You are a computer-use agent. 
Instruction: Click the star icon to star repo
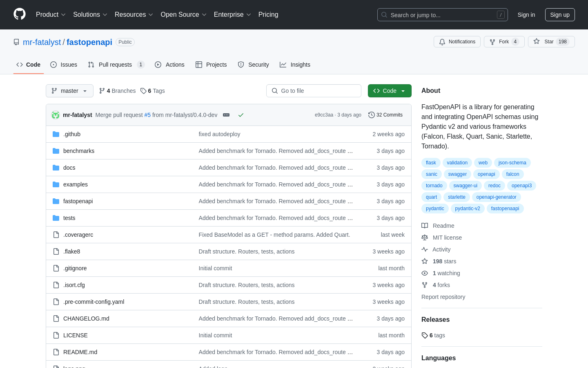pos(537,42)
